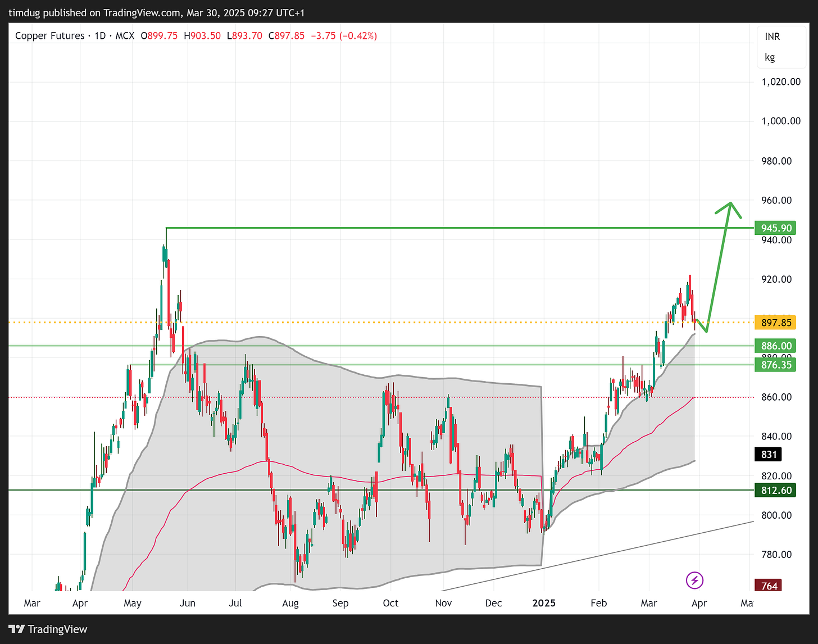The height and width of the screenshot is (644, 818).
Task: Click the Mar label after Feb
Action: point(649,604)
